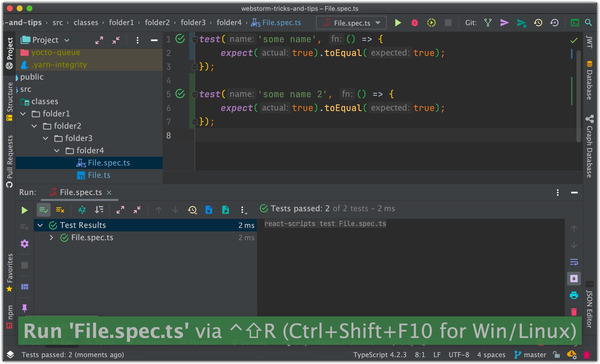Click the Export Test Results icon
Screen dimensions: 600x364
point(225,210)
